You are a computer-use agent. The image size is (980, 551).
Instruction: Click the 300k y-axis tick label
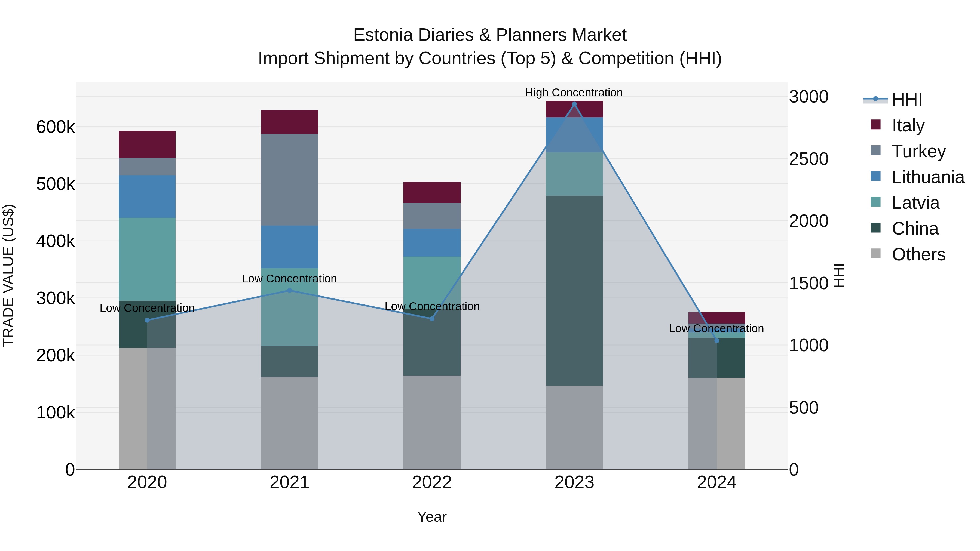(x=56, y=298)
